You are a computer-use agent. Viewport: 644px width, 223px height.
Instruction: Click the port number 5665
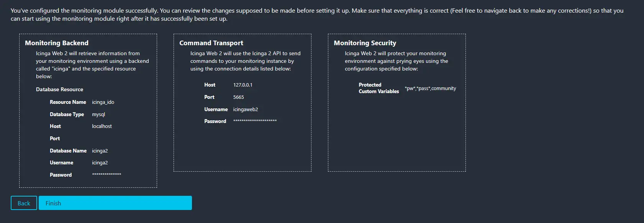(x=239, y=97)
